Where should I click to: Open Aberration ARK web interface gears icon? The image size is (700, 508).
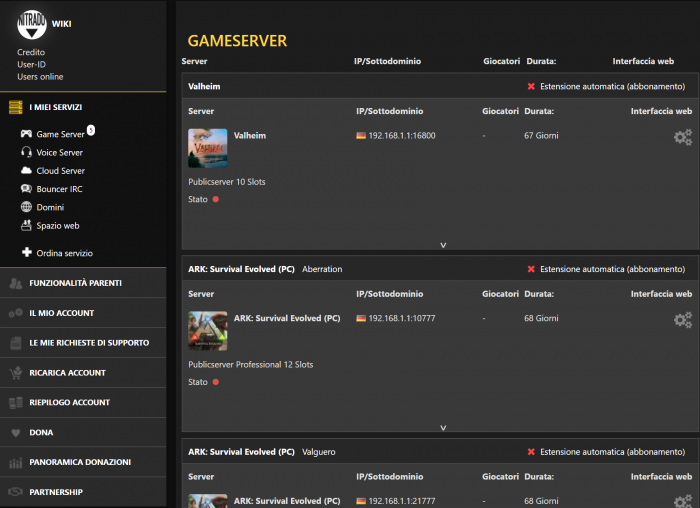tap(683, 320)
